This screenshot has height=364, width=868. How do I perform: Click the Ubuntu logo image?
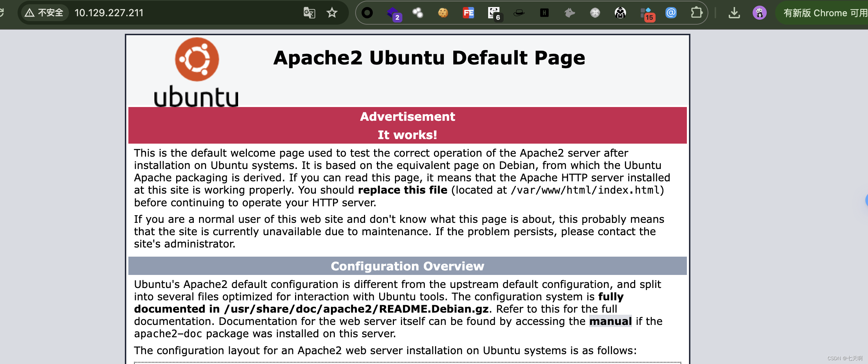[x=197, y=72]
